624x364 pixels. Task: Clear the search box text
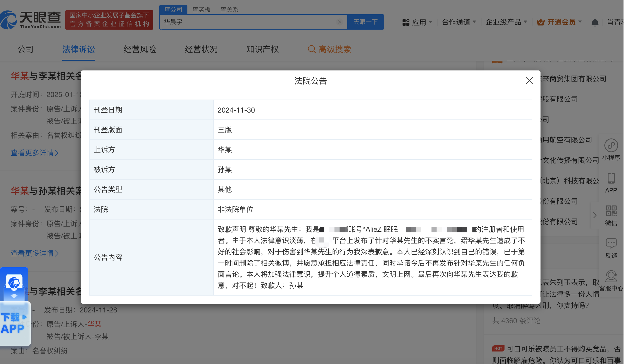pos(339,22)
